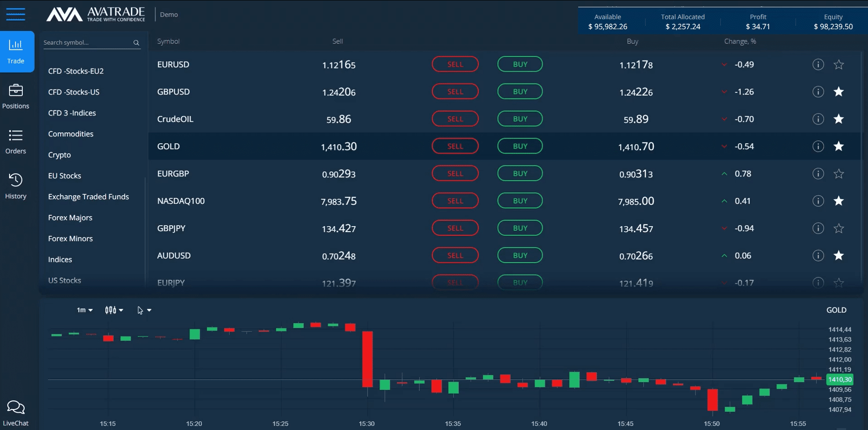The image size is (868, 430).
Task: Open the hamburger menu icon
Action: tap(15, 14)
